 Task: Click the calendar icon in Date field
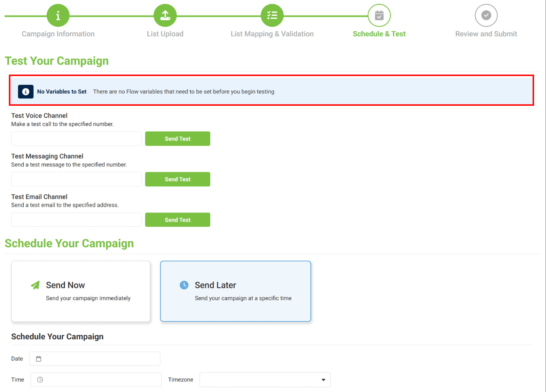[x=39, y=359]
